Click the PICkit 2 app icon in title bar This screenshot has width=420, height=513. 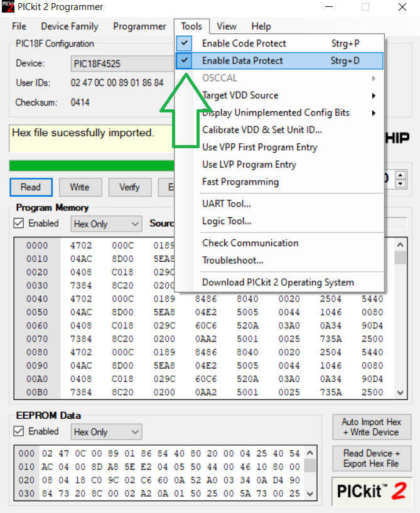[8, 8]
